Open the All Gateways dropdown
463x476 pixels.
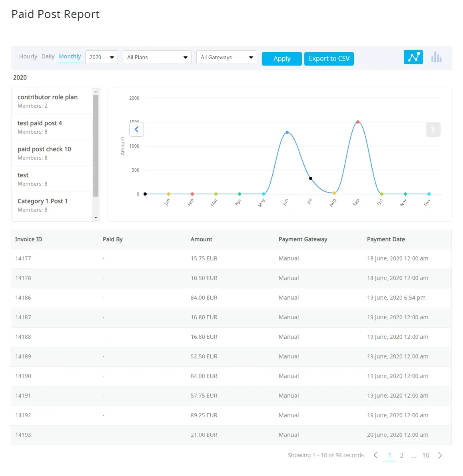[226, 57]
